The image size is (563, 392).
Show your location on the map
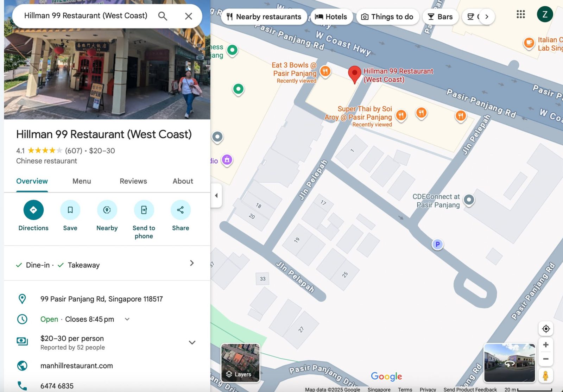546,329
